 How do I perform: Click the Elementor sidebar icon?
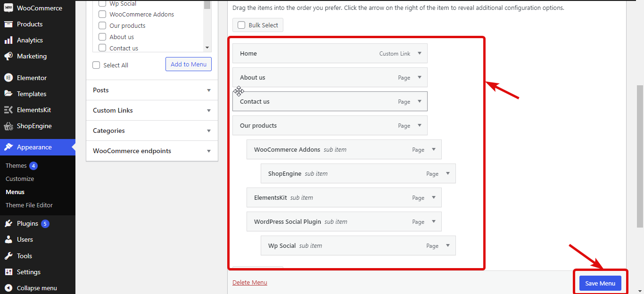(x=8, y=78)
